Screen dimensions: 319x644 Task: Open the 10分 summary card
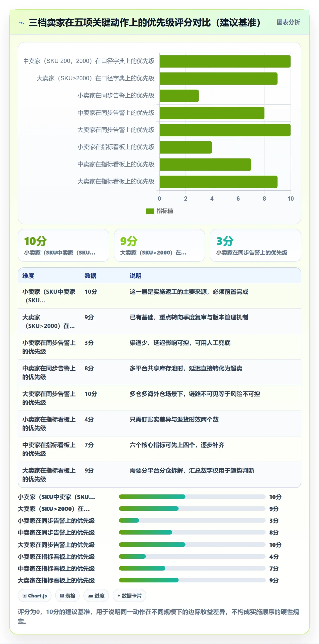pos(64,245)
